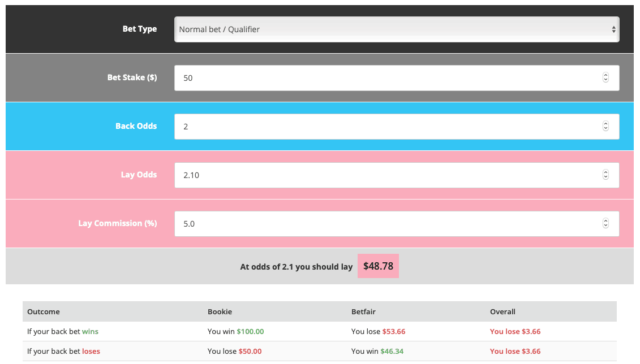Click the 'You win $46.34' cell
This screenshot has height=364, width=640.
377,352
